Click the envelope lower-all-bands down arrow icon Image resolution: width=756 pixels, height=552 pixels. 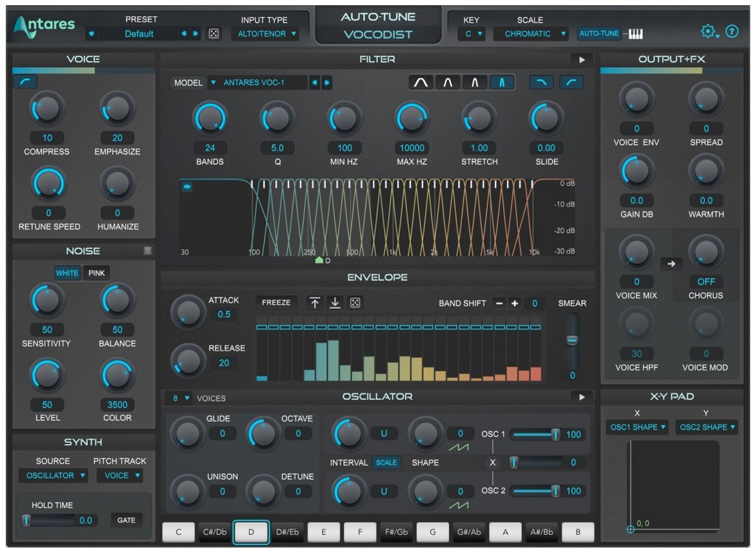[335, 302]
